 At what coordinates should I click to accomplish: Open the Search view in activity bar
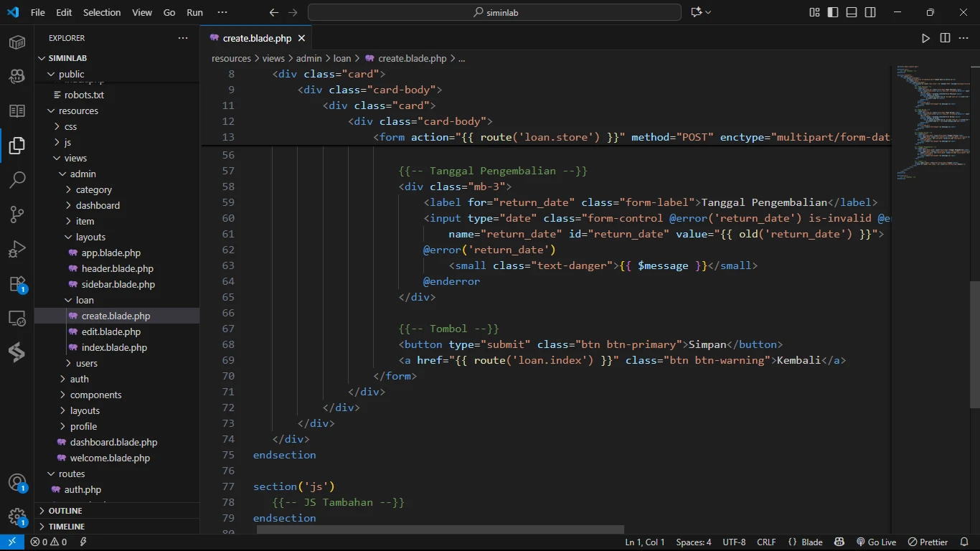point(17,179)
